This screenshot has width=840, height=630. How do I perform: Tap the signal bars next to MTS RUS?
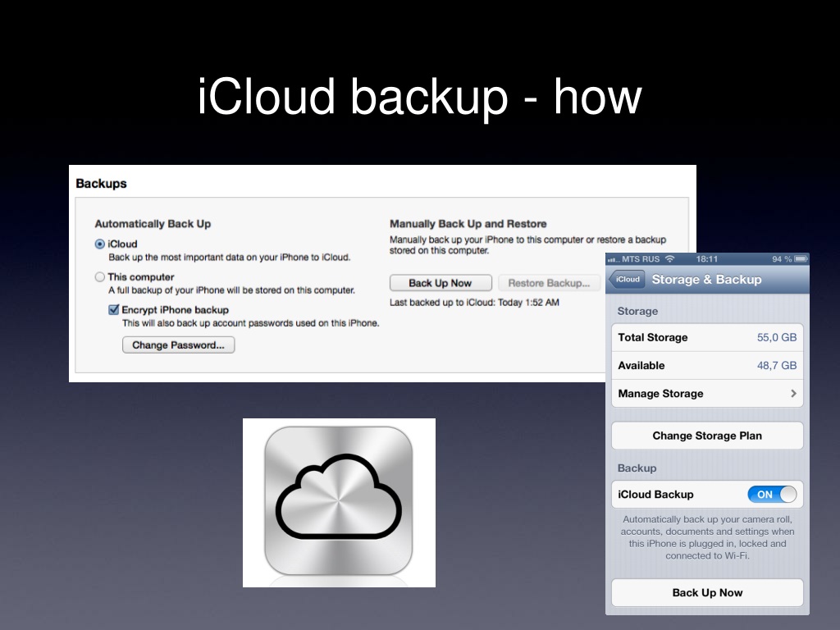coord(614,260)
